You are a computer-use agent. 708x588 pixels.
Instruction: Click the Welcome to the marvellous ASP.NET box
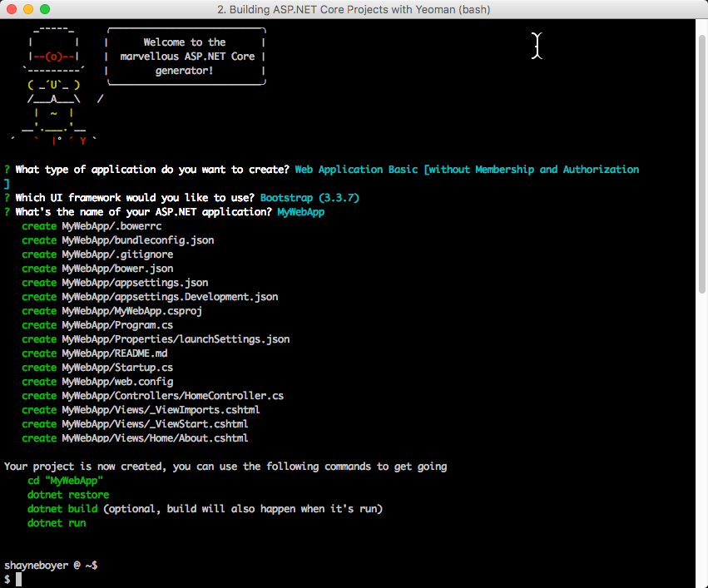pyautogui.click(x=186, y=57)
